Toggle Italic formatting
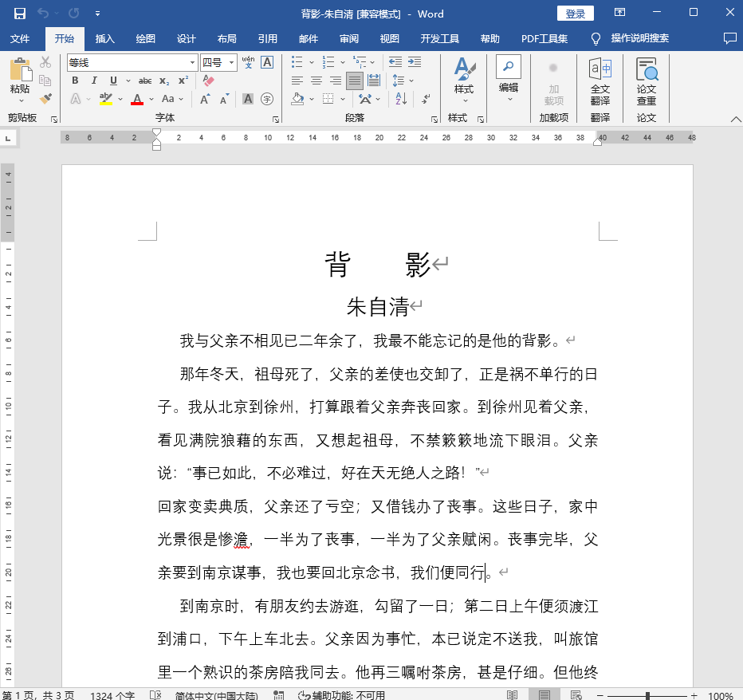This screenshot has width=743, height=700. 94,81
